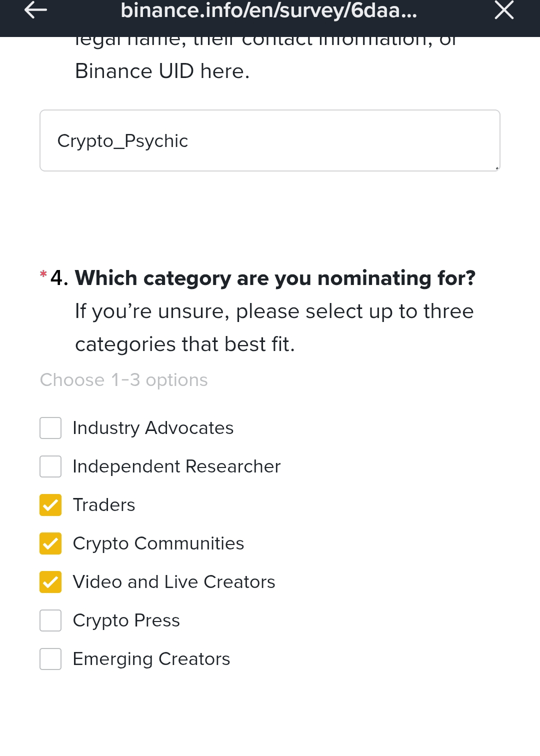Screen dimensions: 540x756
Task: Tap the binance.info survey URL text
Action: (x=268, y=11)
